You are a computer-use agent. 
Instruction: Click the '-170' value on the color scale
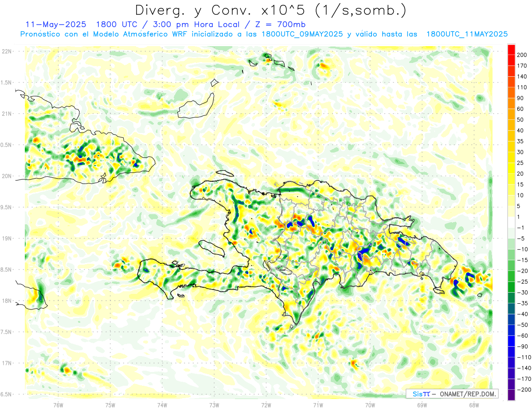point(525,379)
